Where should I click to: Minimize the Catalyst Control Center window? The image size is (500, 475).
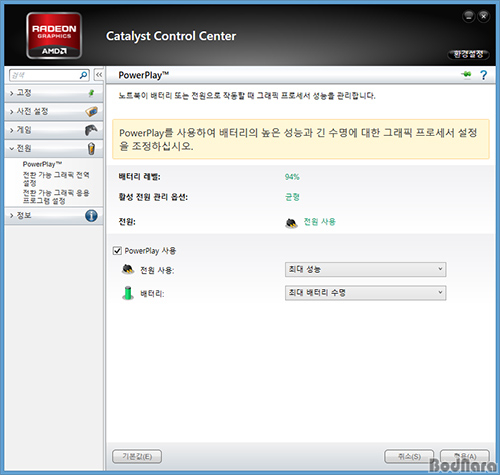click(469, 16)
